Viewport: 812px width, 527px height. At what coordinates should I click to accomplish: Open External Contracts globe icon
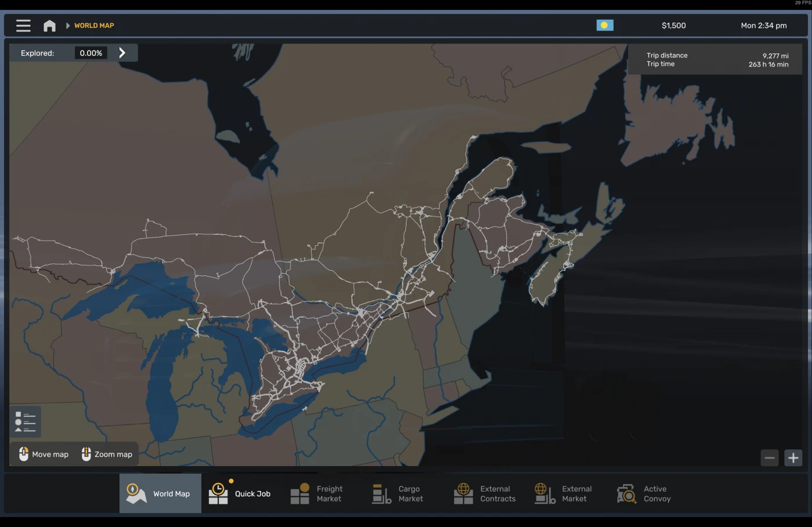(463, 493)
